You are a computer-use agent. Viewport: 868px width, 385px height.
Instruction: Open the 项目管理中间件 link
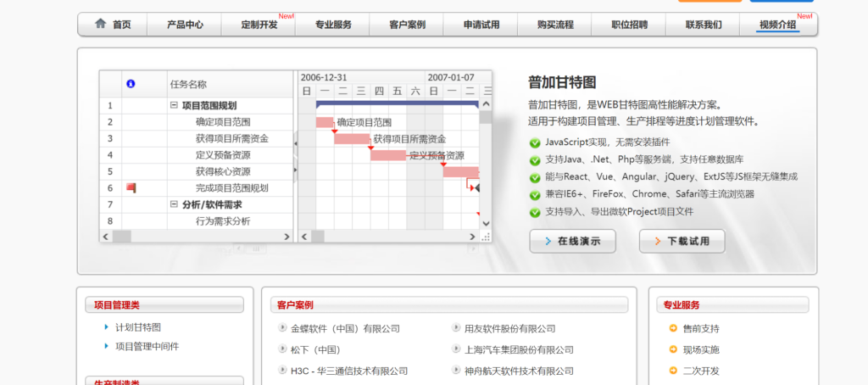[147, 346]
